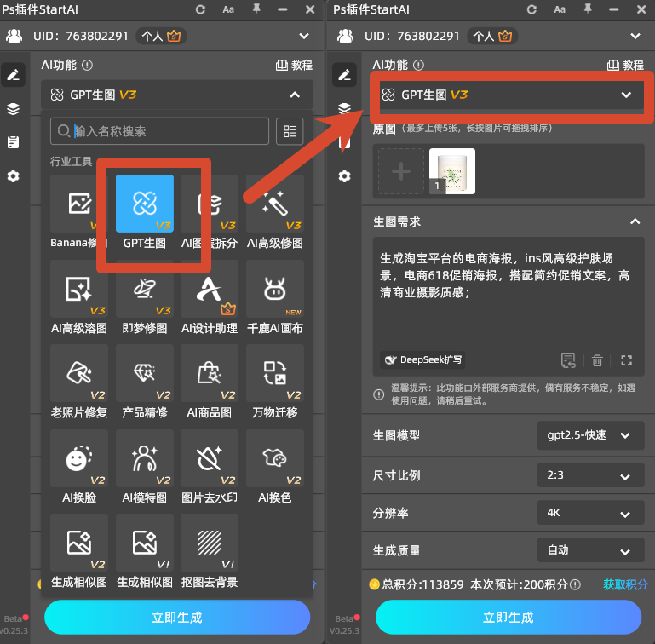Expand account dropdown in right panel
The width and height of the screenshot is (655, 644).
point(635,37)
